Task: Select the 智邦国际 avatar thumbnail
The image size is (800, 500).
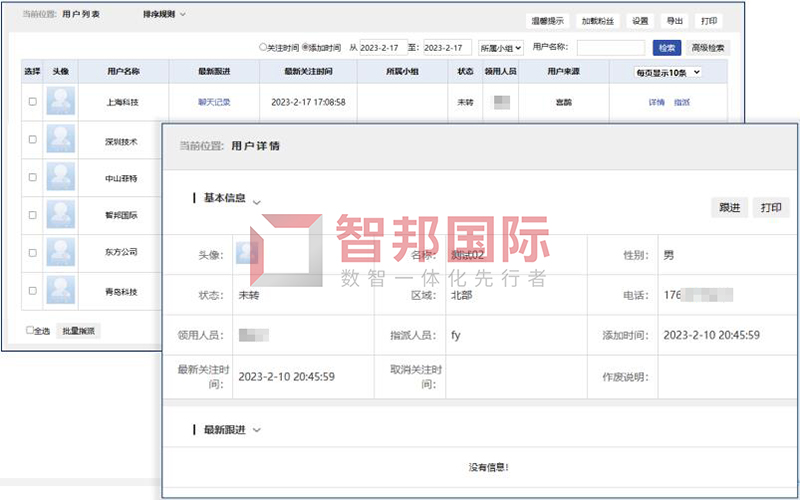Action: (x=61, y=215)
